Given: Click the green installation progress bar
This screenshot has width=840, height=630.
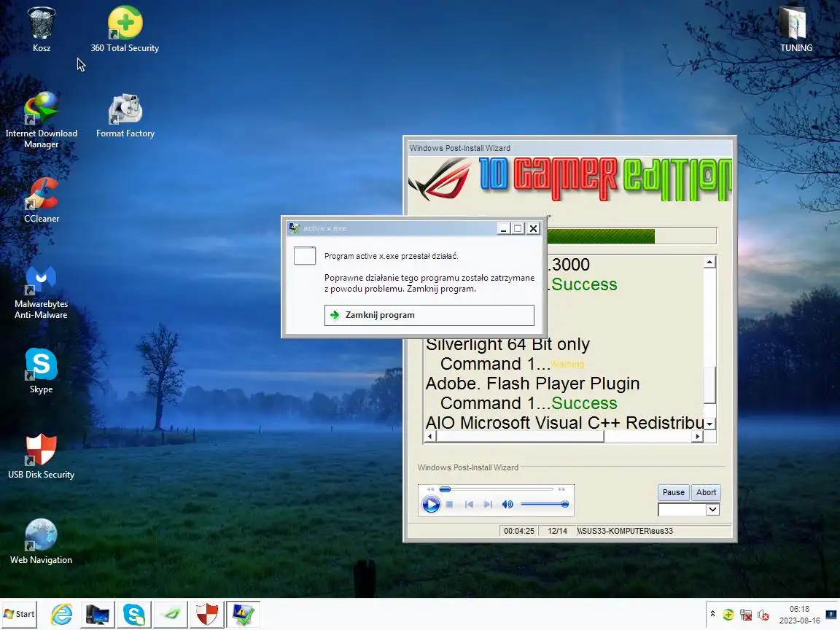Looking at the screenshot, I should pyautogui.click(x=631, y=236).
